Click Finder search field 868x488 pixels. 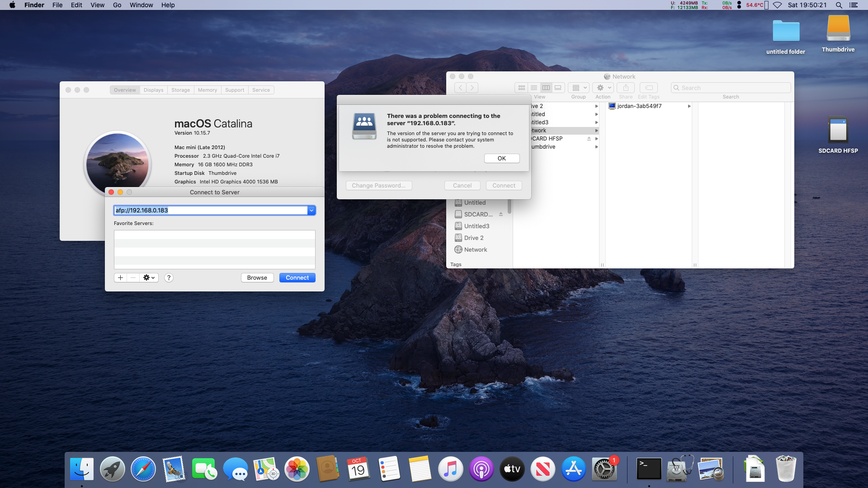(x=731, y=88)
